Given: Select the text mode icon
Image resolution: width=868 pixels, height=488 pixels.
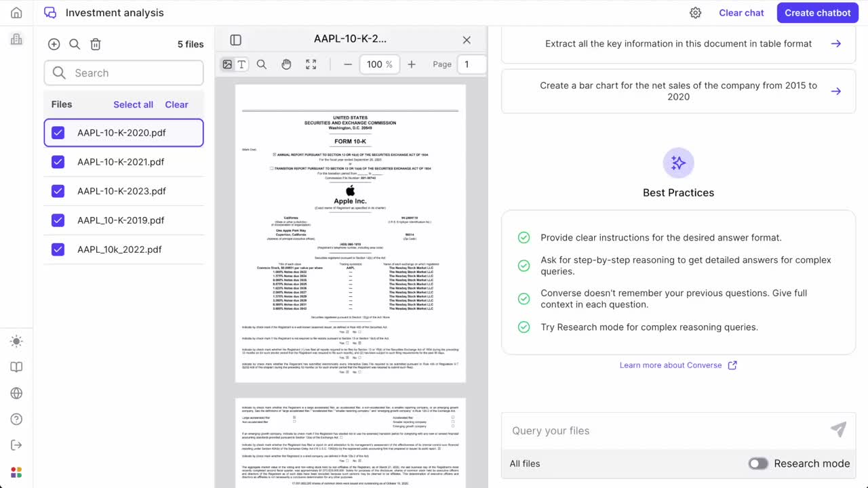Looking at the screenshot, I should pyautogui.click(x=241, y=64).
